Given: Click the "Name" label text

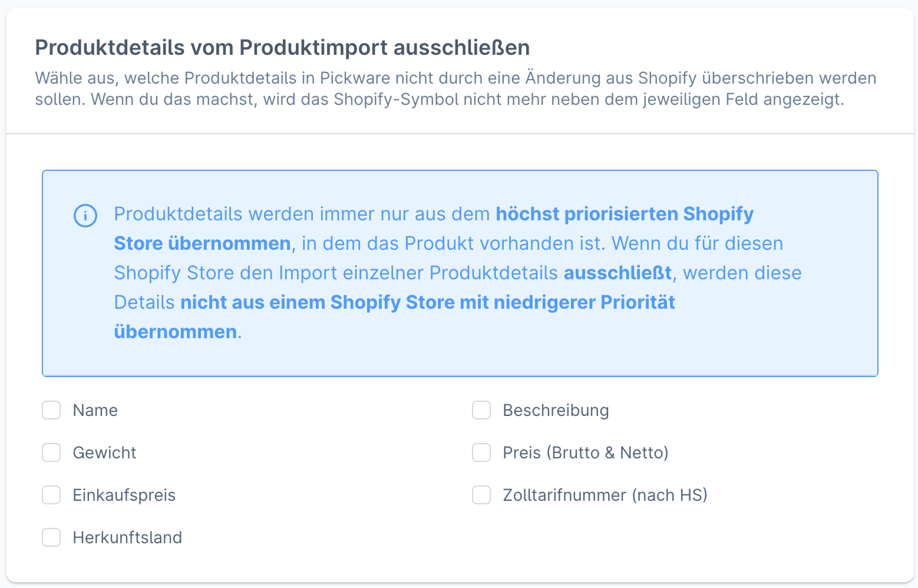Looking at the screenshot, I should point(95,410).
